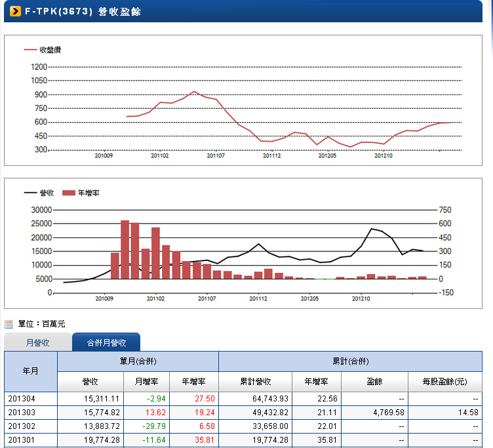This screenshot has height=448, width=493.
Task: Click the price chart peak near 900
Action: click(x=194, y=92)
